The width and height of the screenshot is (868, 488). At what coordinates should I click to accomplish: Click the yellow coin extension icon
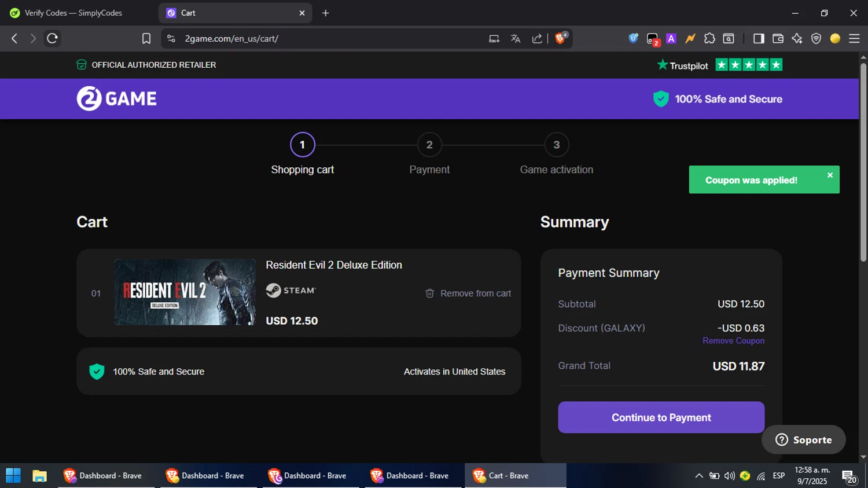click(x=835, y=38)
